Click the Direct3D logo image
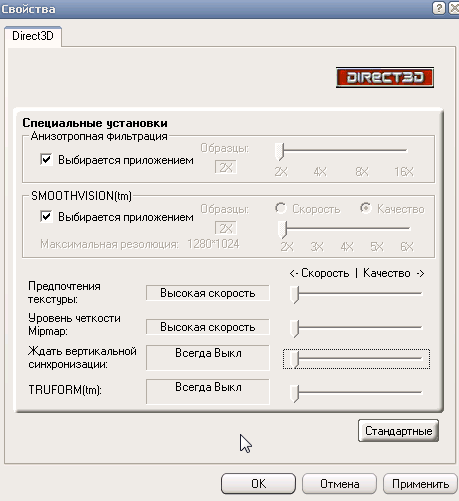 tap(385, 77)
